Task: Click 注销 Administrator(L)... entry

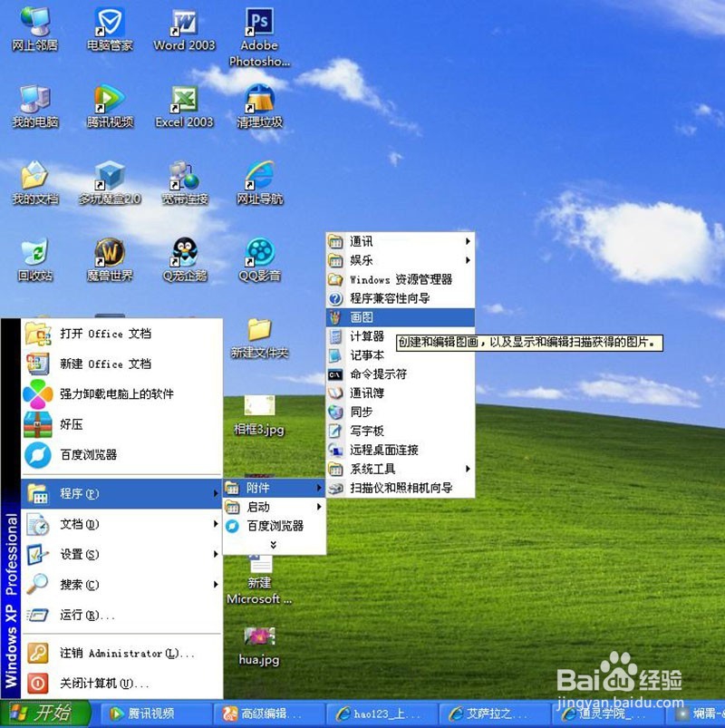Action: [121, 654]
